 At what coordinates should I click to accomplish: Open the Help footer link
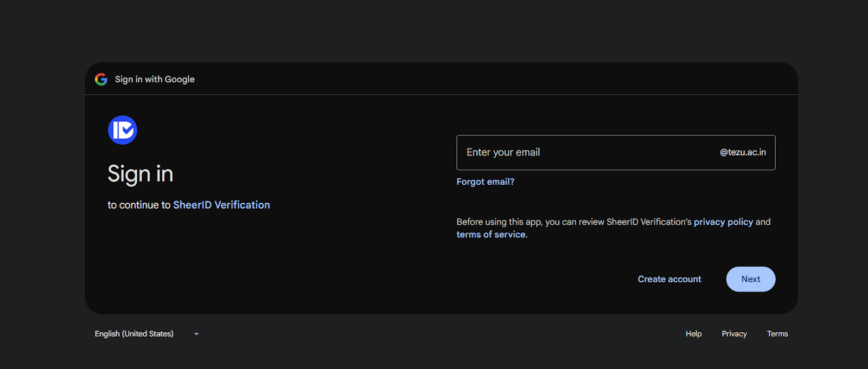(x=693, y=334)
